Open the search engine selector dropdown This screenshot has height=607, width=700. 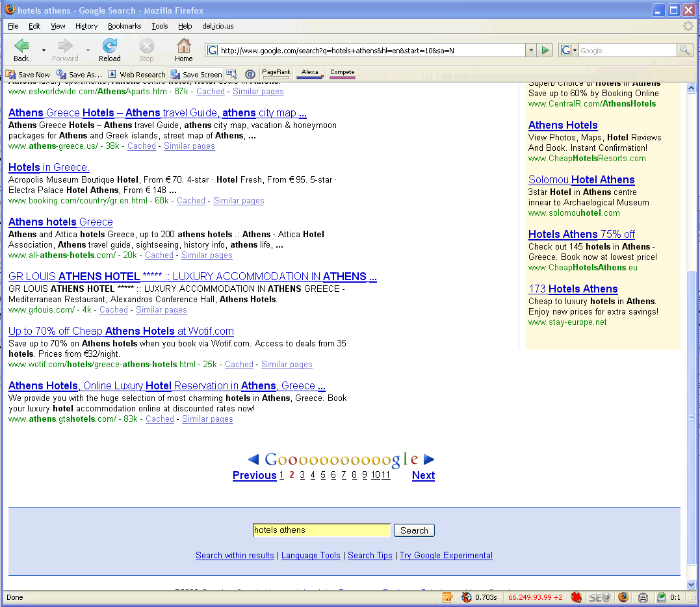coord(569,51)
